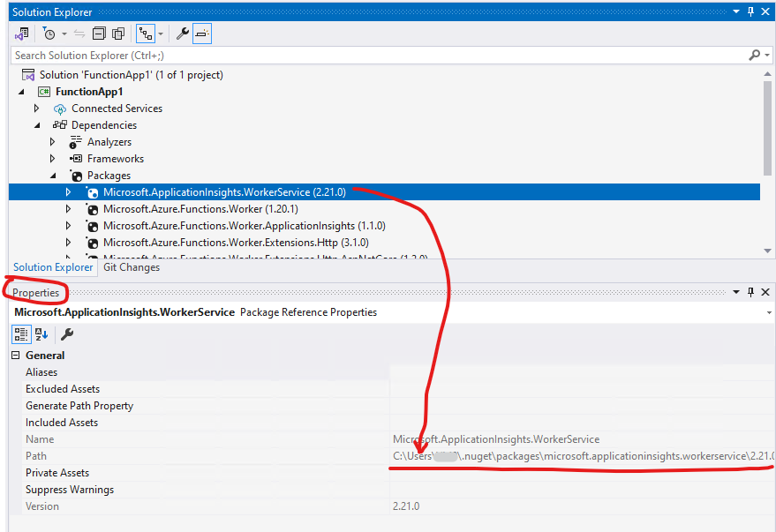Click Show All Files icon

tap(118, 34)
